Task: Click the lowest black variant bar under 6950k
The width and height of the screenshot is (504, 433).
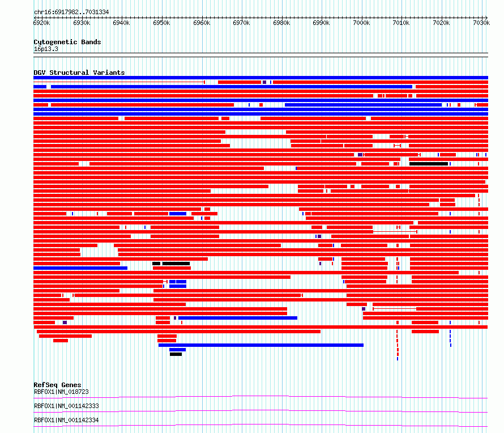Action: (x=176, y=354)
